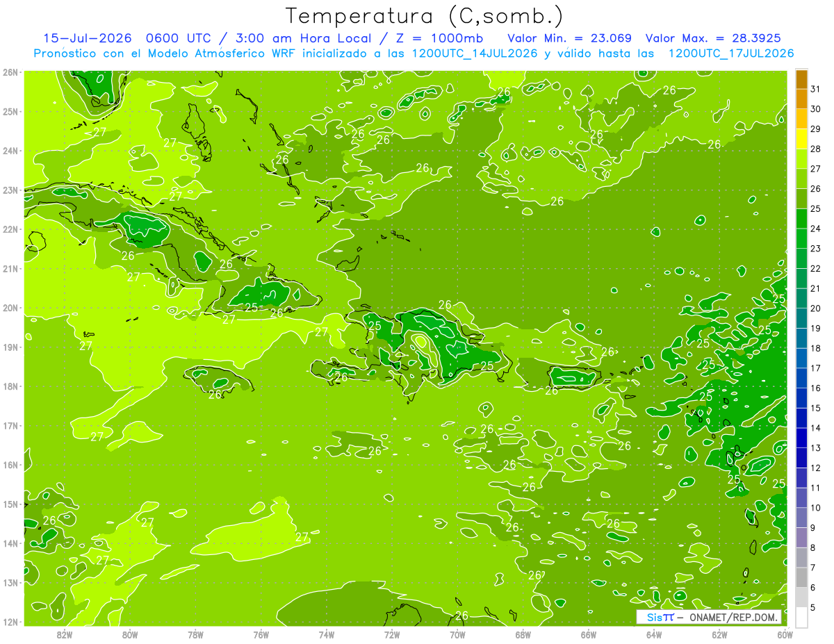
Task: Click the legend scale value "15"
Action: (816, 408)
